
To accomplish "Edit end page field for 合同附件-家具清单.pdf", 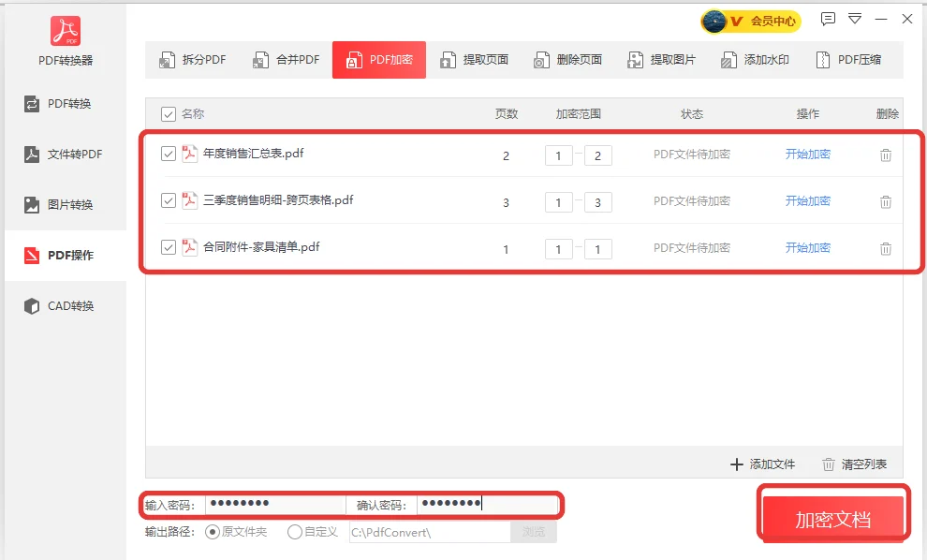I will coord(597,249).
